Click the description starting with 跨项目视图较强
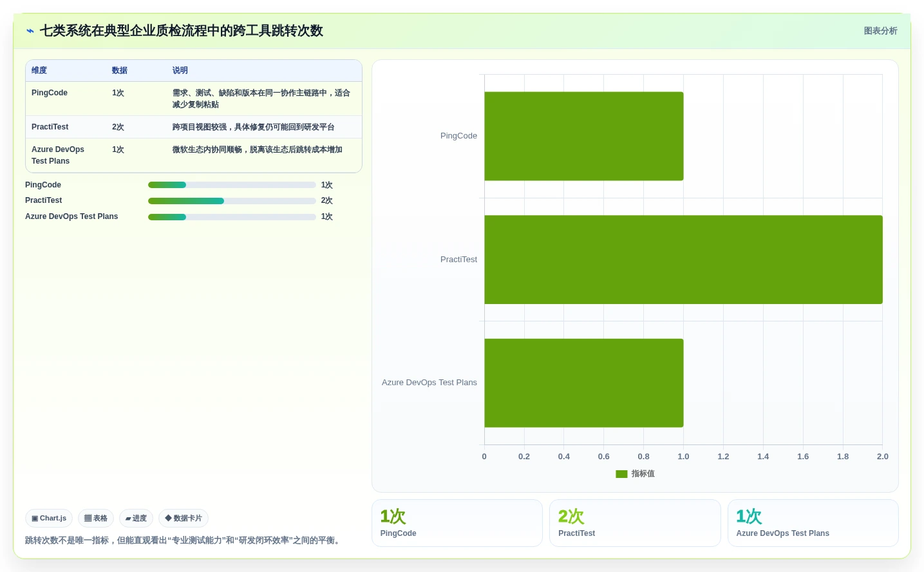Viewport: 924px width, 572px height. point(253,127)
